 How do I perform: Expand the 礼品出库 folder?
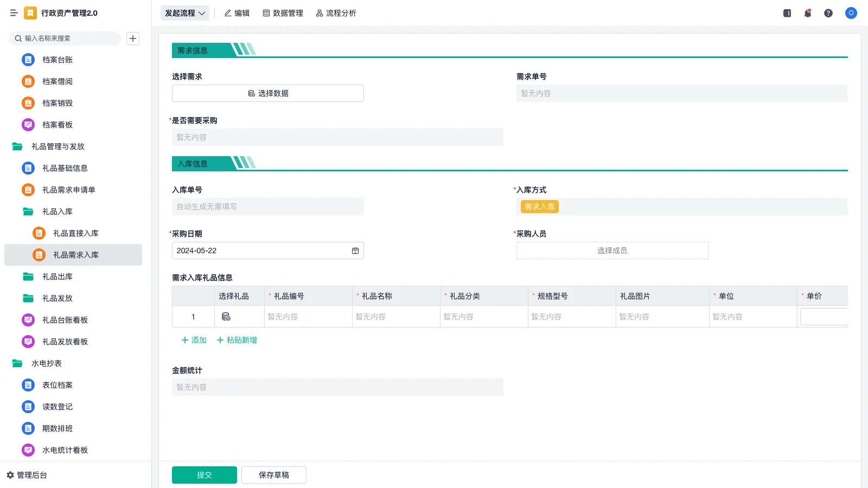[x=28, y=277]
